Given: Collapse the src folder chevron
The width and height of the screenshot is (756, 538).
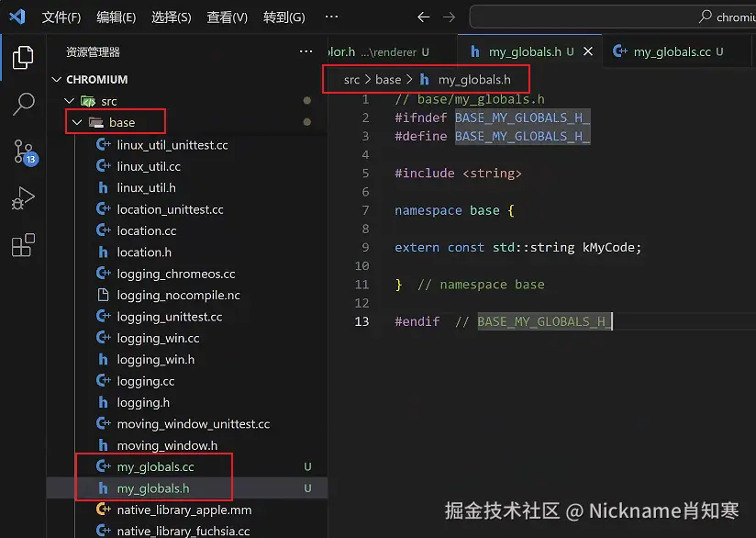Looking at the screenshot, I should pyautogui.click(x=70, y=101).
